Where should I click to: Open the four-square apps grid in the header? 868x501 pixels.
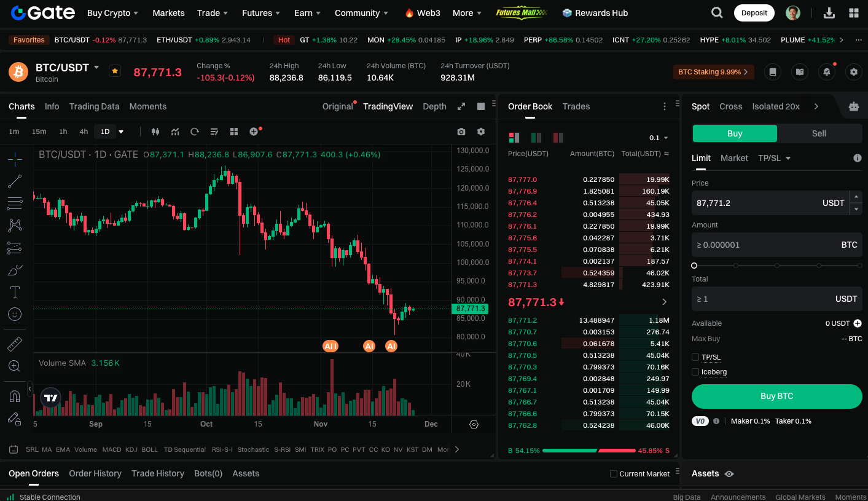click(853, 13)
